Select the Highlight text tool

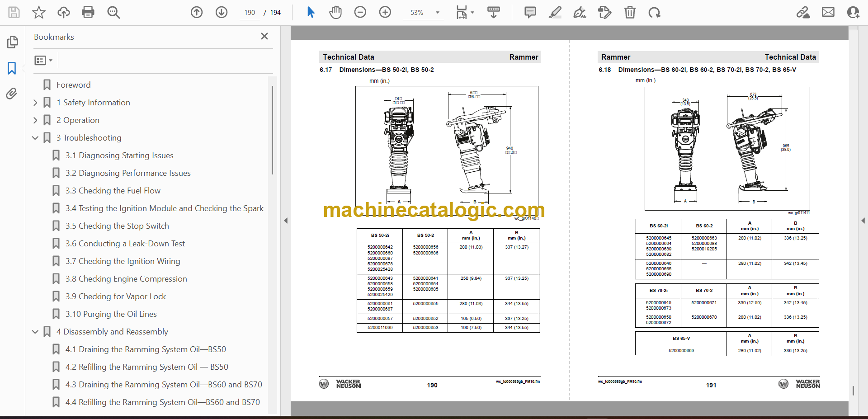tap(555, 12)
